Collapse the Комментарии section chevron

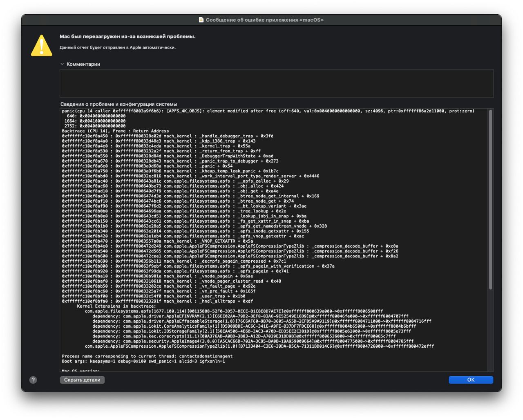click(x=62, y=64)
